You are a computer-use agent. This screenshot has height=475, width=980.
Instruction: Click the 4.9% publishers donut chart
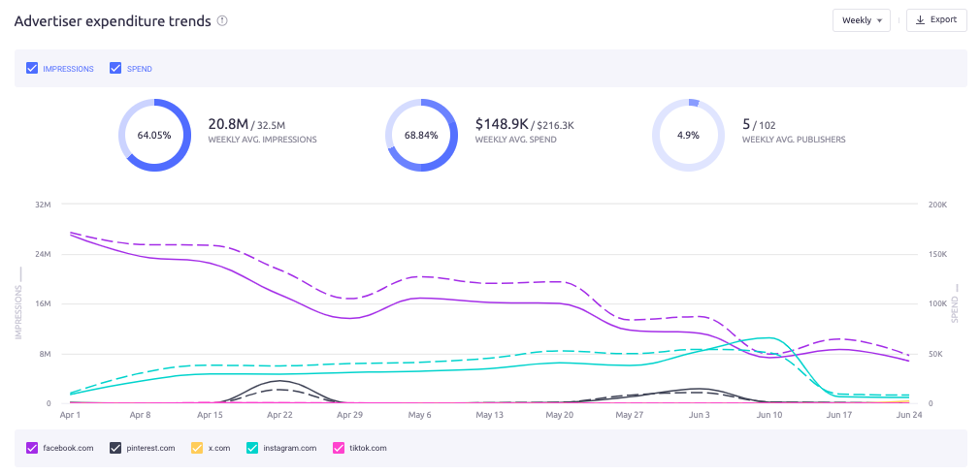coord(688,136)
